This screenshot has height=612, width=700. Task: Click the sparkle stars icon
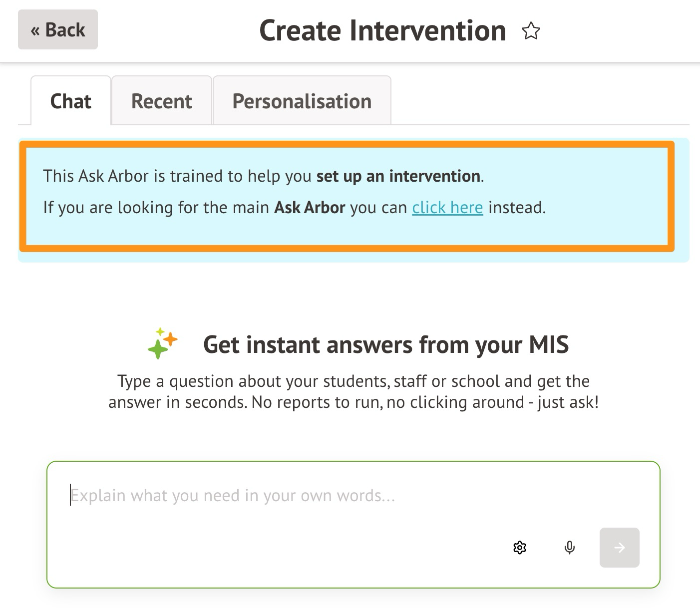pos(163,343)
